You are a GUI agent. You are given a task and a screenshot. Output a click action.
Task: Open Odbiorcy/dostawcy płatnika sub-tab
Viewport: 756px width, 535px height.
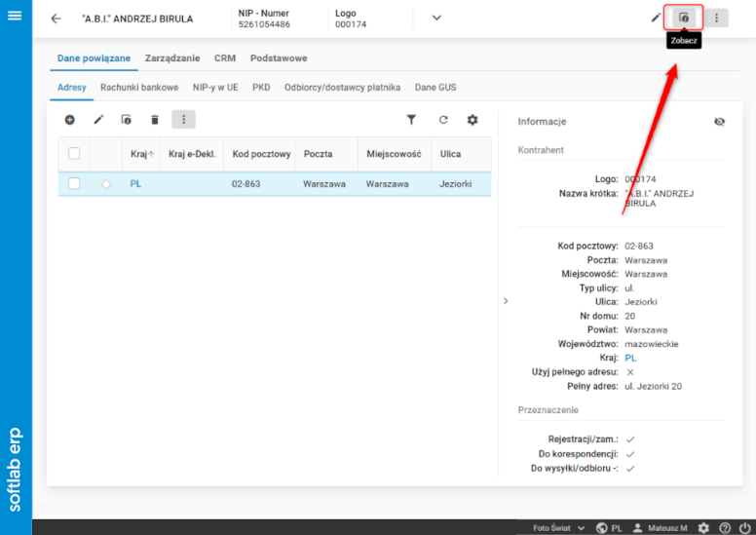pyautogui.click(x=342, y=88)
